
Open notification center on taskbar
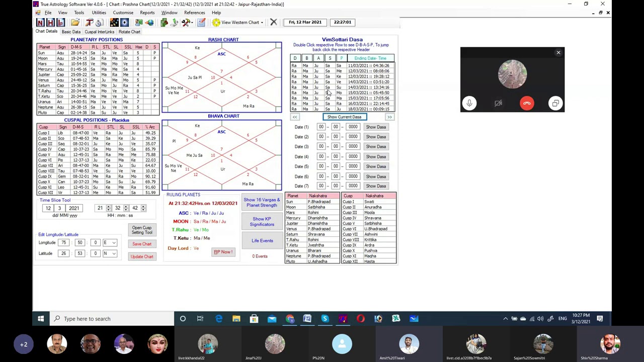coord(600,318)
